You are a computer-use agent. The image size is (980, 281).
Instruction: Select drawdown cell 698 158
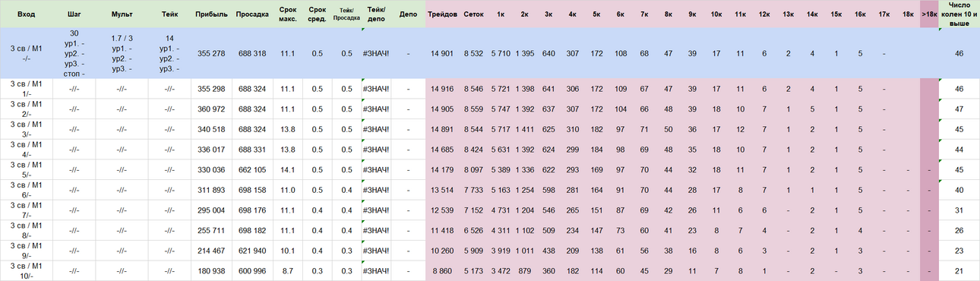251,191
